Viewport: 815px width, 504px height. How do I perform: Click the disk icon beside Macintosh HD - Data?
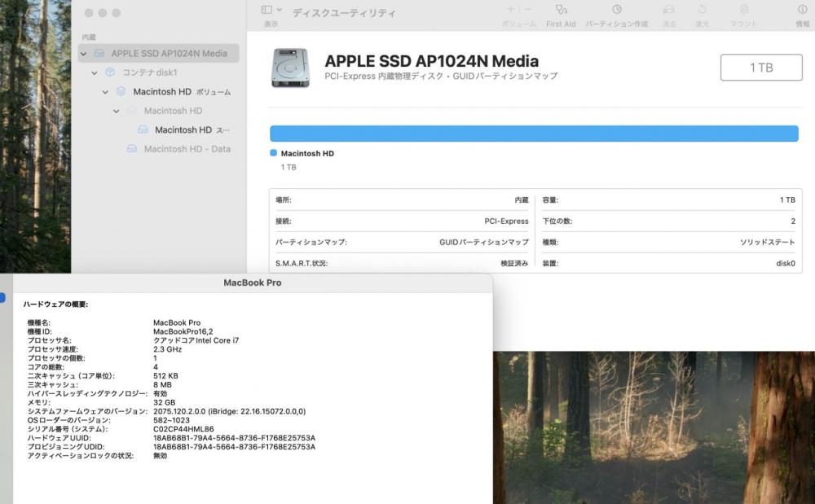click(132, 149)
